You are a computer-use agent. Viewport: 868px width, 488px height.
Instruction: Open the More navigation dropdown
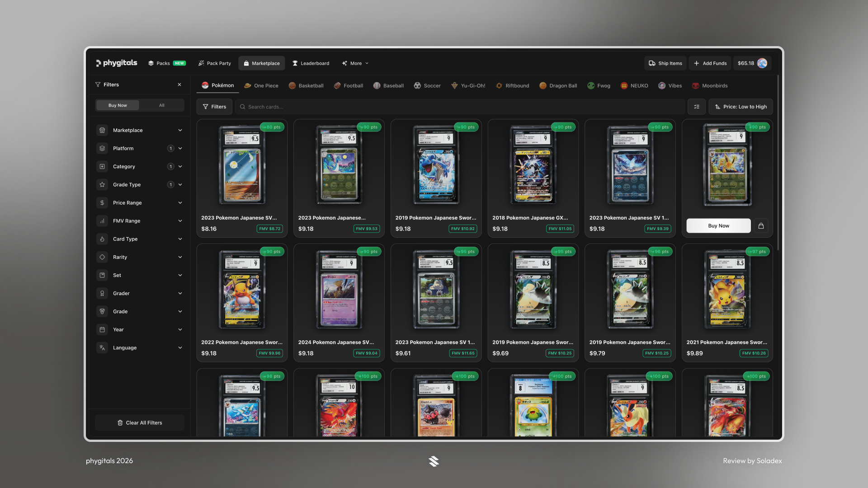pos(355,63)
